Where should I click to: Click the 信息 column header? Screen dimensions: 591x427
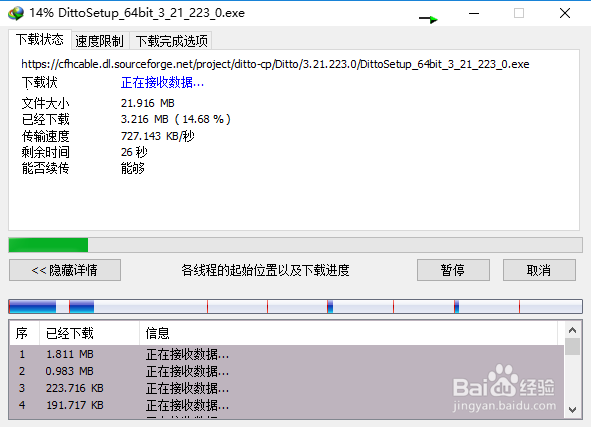[x=349, y=333]
